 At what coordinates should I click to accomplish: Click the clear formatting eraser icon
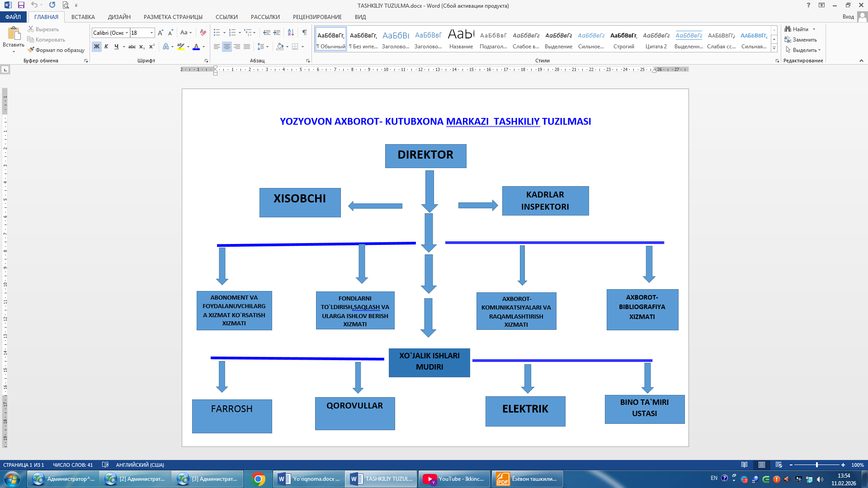pyautogui.click(x=203, y=33)
